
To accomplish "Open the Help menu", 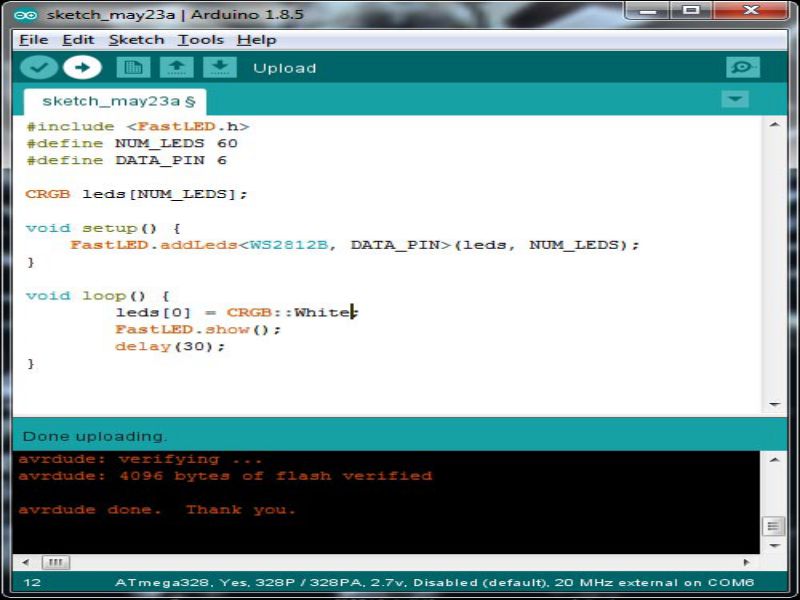I will tap(257, 40).
